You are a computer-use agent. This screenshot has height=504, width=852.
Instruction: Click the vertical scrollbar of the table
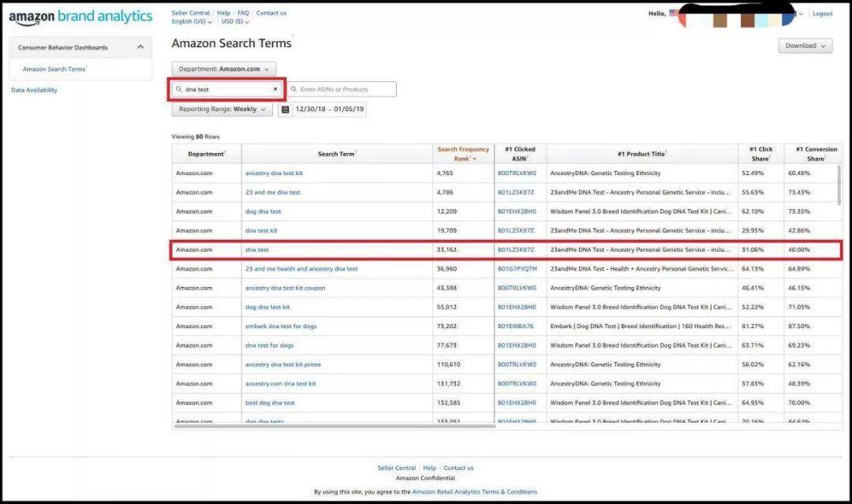pyautogui.click(x=839, y=185)
